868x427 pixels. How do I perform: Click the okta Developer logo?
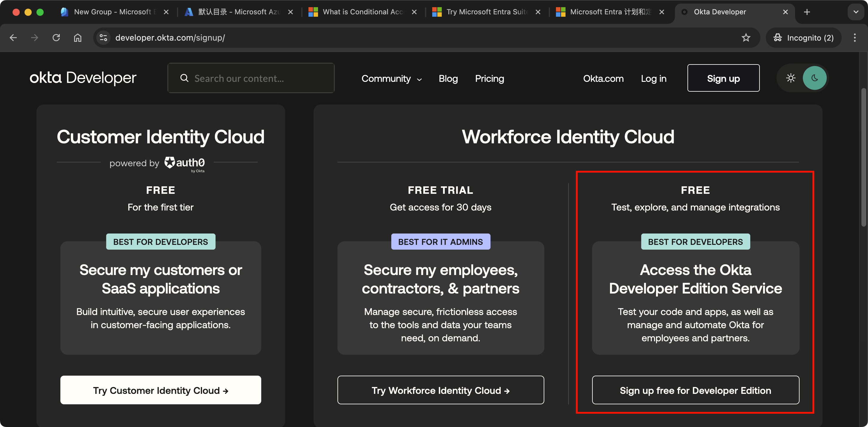[x=83, y=78]
